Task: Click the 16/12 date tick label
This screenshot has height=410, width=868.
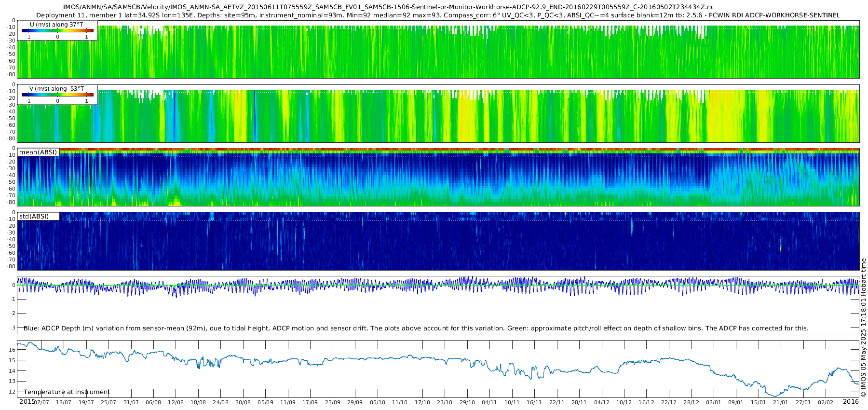Action: 646,402
